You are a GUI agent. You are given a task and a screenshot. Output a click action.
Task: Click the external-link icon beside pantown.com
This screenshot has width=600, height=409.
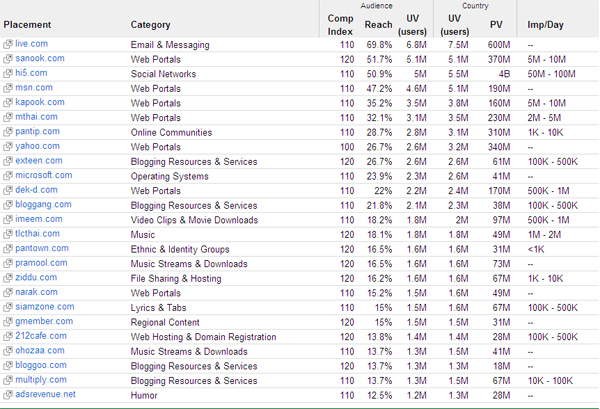pos(8,249)
